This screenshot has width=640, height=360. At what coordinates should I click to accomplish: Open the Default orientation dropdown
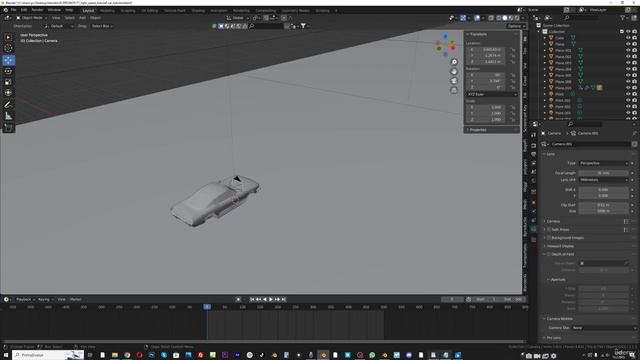58,26
